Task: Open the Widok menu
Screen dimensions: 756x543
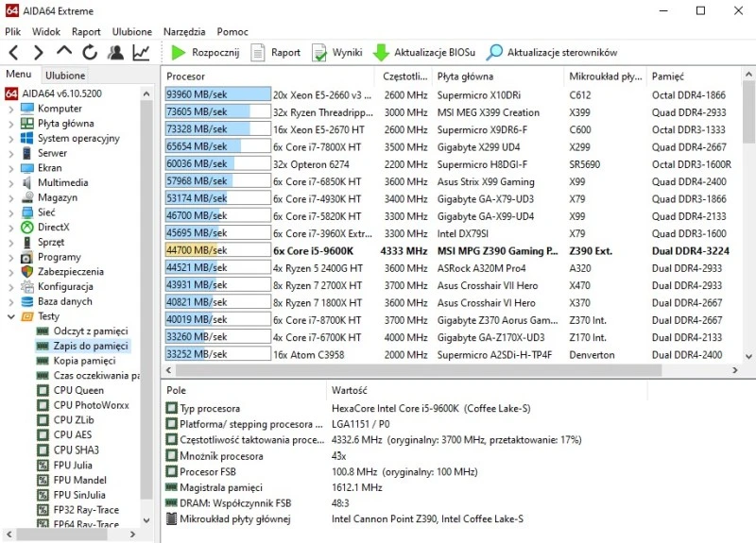Action: 46,32
